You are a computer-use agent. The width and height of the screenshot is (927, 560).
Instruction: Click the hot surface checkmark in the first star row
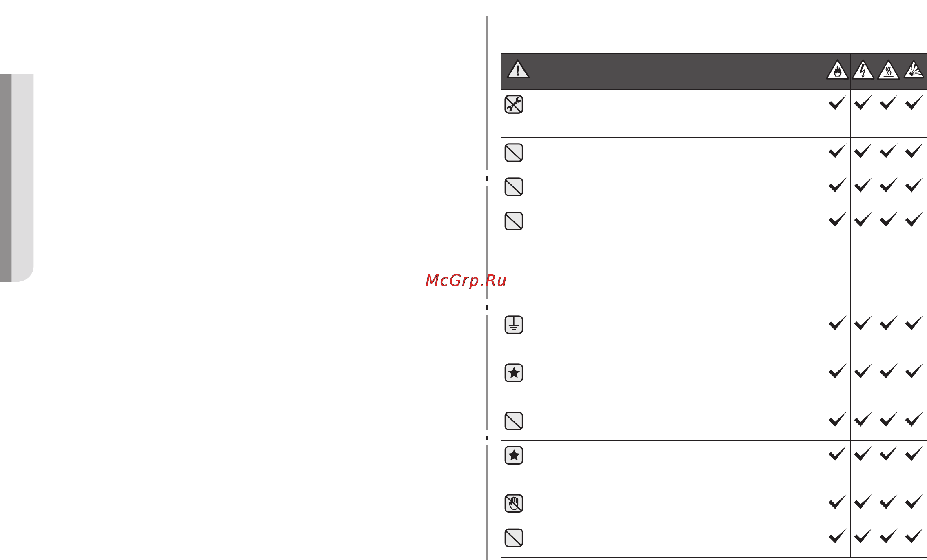888,371
